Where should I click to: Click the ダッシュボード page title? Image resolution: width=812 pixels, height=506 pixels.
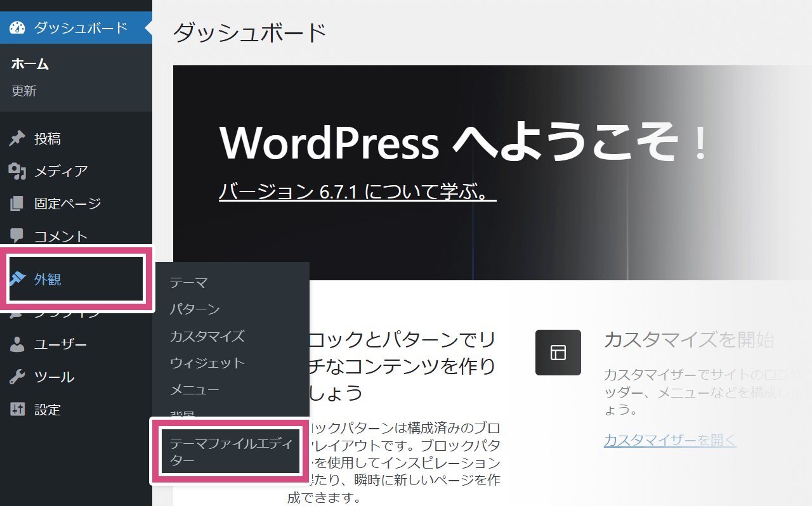[250, 32]
